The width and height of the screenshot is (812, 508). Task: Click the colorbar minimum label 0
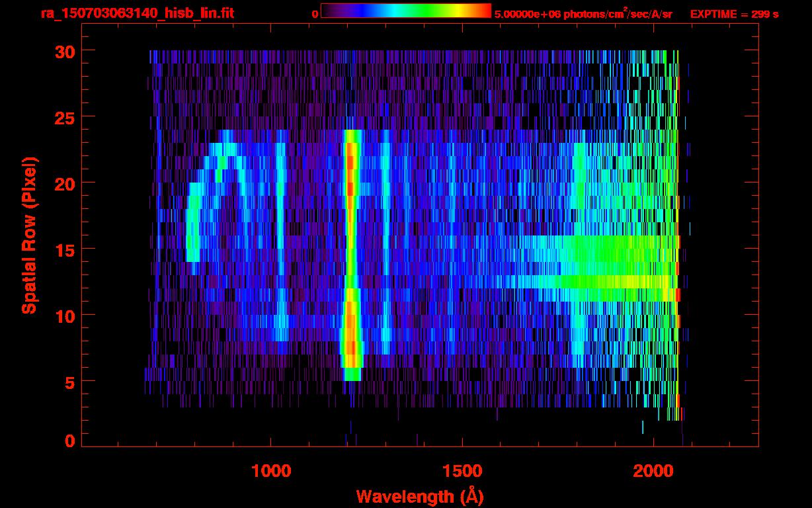[x=315, y=14]
